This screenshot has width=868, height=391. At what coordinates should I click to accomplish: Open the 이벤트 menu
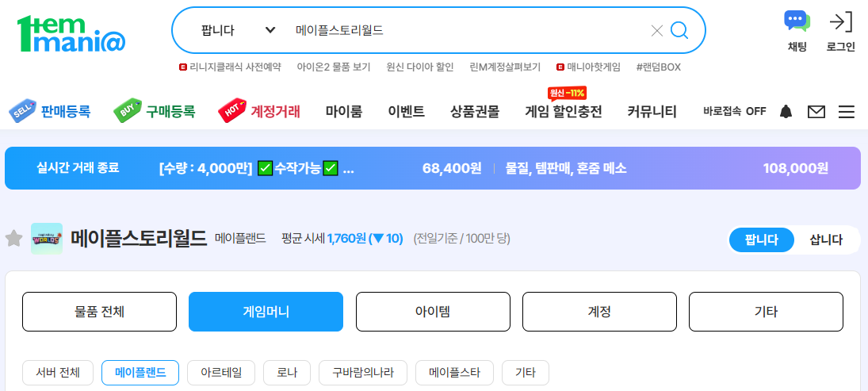(407, 112)
